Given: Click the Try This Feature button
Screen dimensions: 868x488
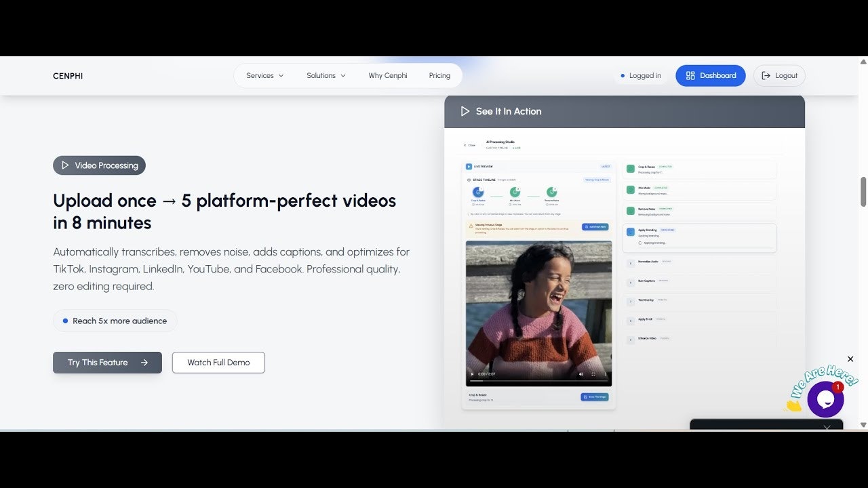Looking at the screenshot, I should click(107, 363).
